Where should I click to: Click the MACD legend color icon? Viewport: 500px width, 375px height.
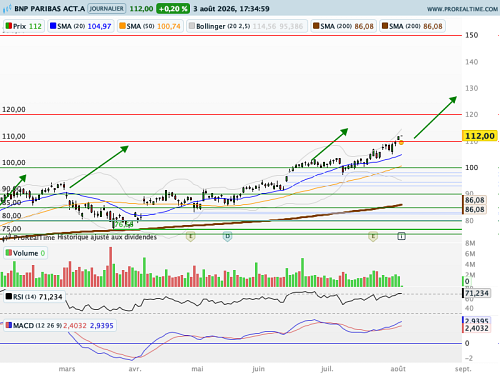(9, 325)
